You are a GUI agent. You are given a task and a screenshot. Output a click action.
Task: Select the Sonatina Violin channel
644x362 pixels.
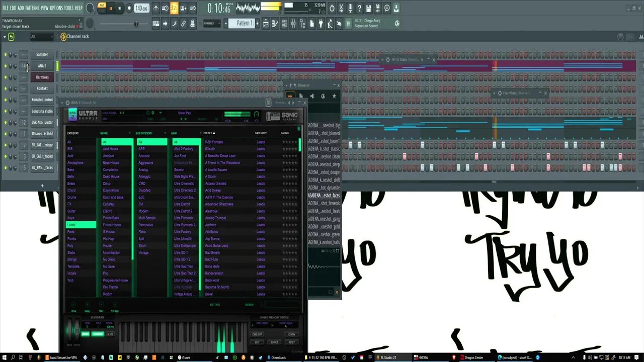coord(42,111)
